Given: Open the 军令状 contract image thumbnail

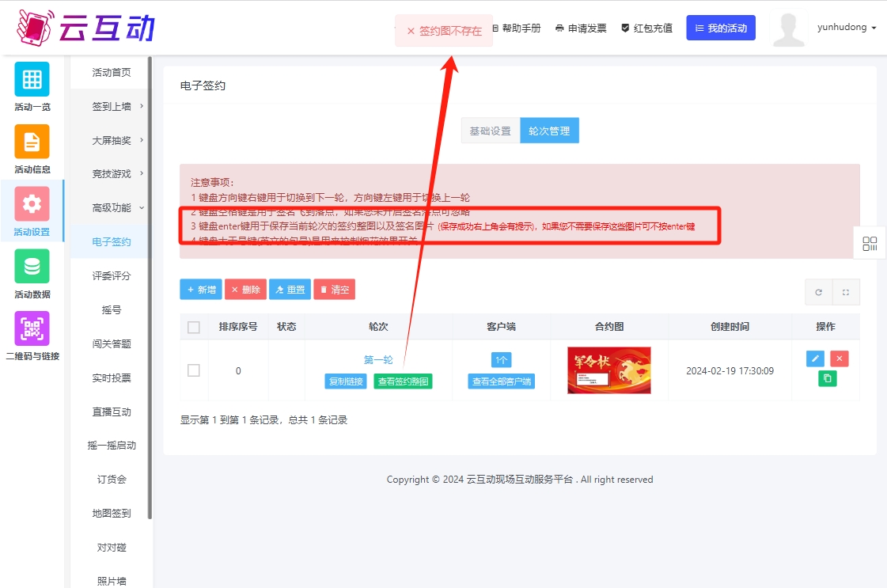Looking at the screenshot, I should 609,370.
